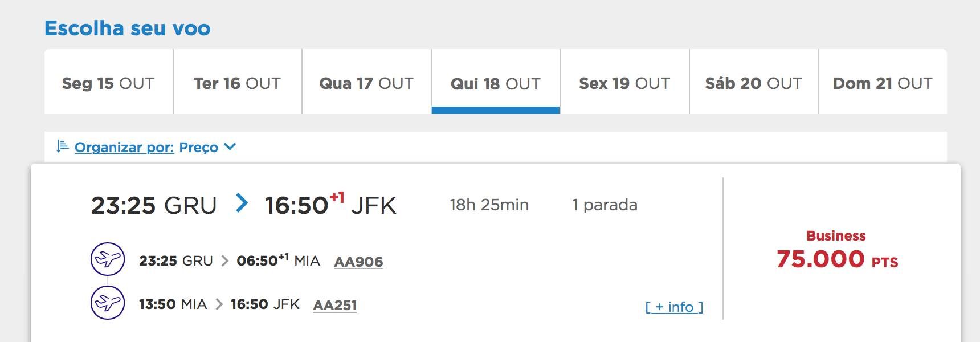The image size is (980, 342).
Task: Open the AA251 flight number link
Action: point(335,305)
